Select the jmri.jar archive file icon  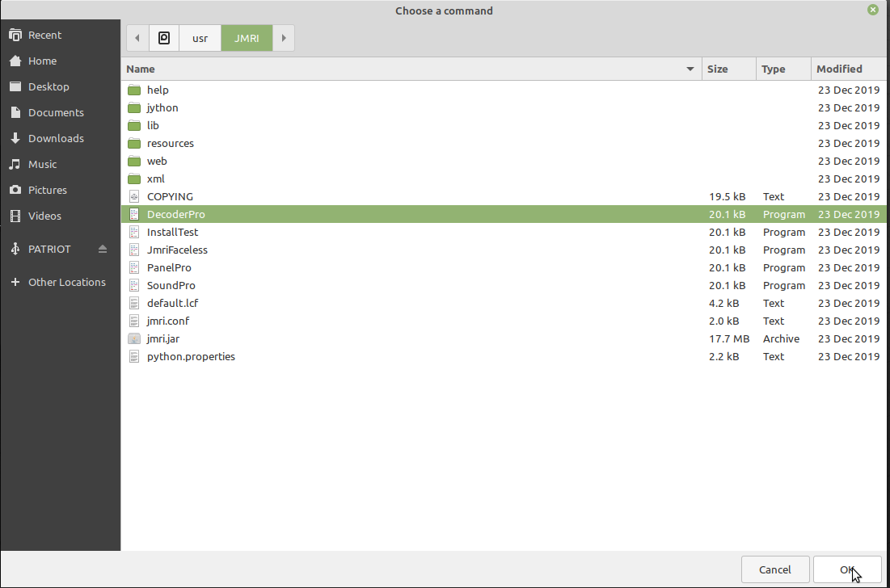134,339
